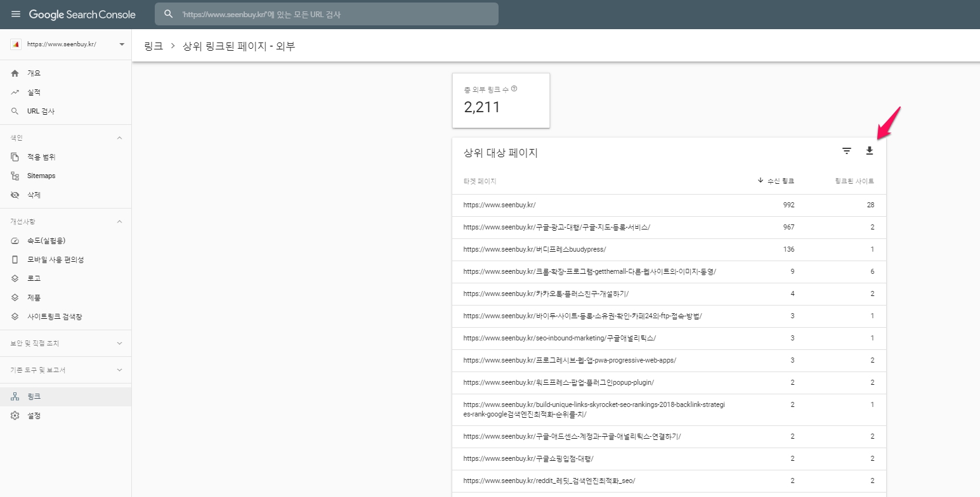This screenshot has width=980, height=497.
Task: Select URL 검사 in the sidebar
Action: (x=41, y=112)
